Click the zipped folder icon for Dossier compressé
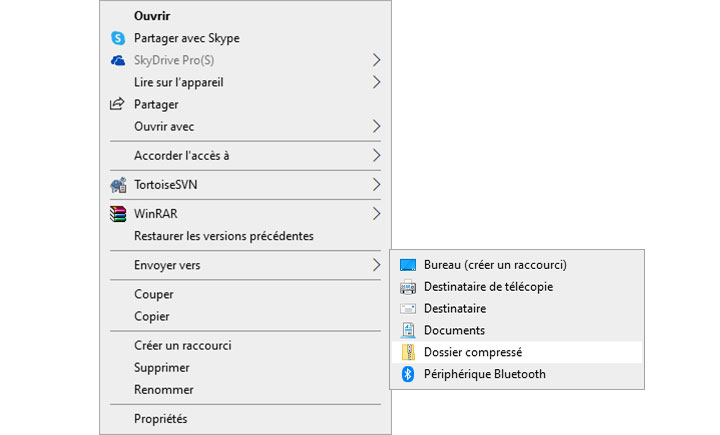The image size is (720, 435). click(x=407, y=352)
